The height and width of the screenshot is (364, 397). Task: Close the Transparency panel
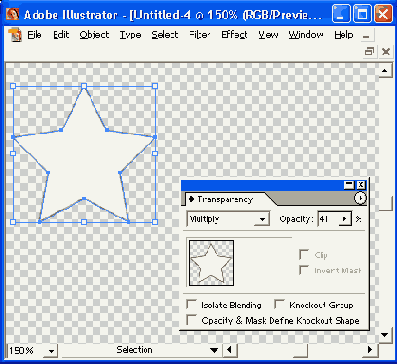tap(361, 185)
